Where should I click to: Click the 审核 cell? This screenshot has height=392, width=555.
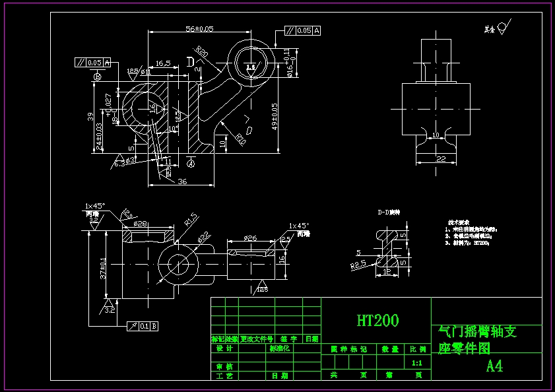coord(224,366)
